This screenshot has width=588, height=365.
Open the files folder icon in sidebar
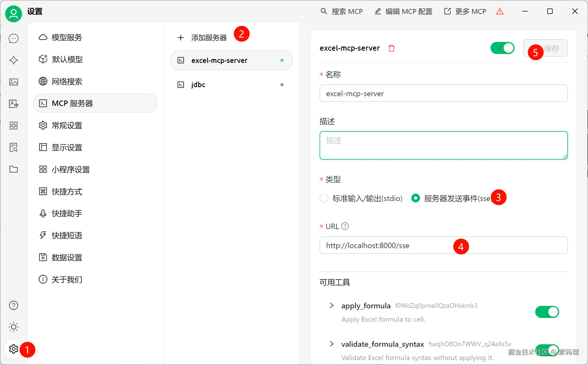pos(13,169)
